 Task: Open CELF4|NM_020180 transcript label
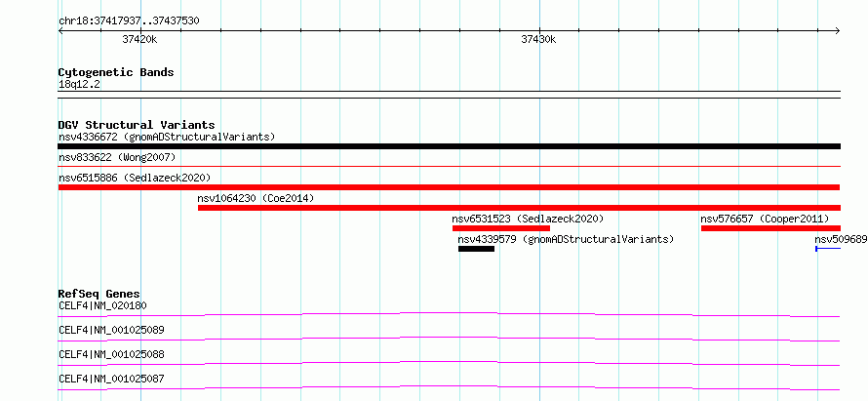tap(102, 305)
